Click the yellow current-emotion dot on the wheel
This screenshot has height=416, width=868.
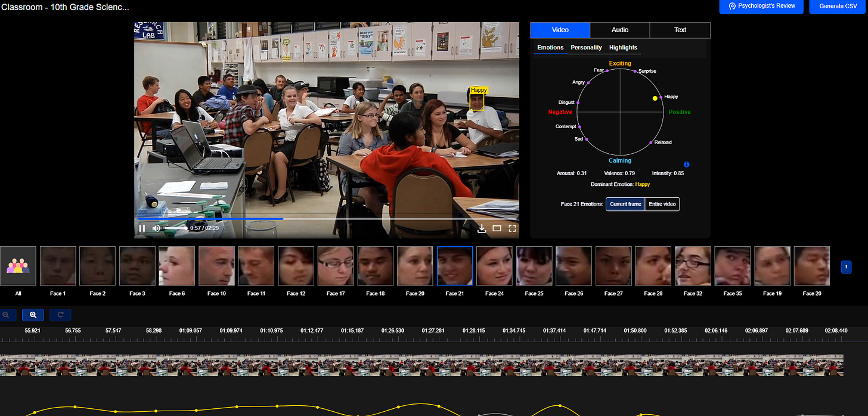pyautogui.click(x=655, y=98)
